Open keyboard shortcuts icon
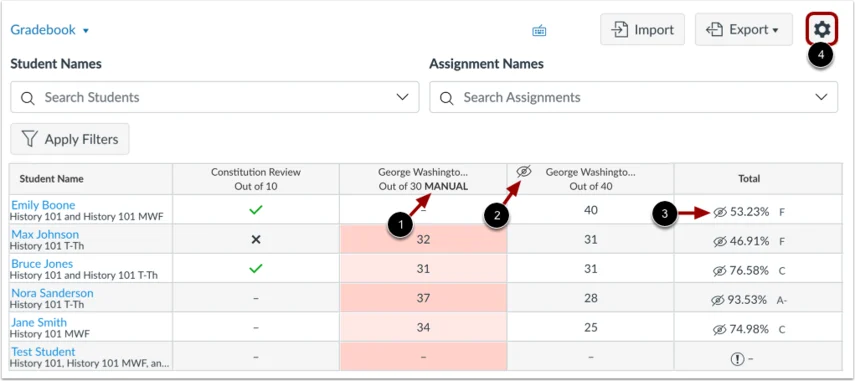This screenshot has height=381, width=855. point(539,31)
